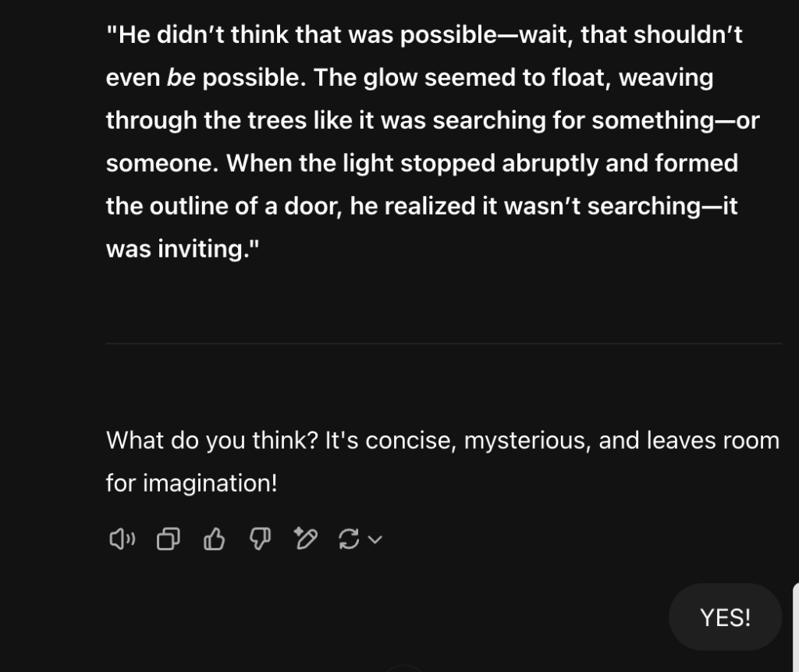Regenerate the response with the circular arrows
799x672 pixels.
pos(348,539)
